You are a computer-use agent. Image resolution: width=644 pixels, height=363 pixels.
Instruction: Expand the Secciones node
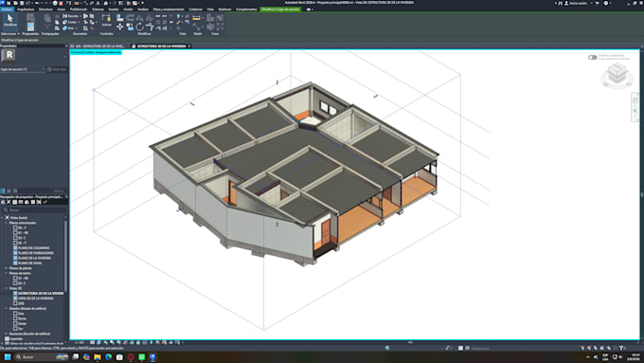click(7, 334)
